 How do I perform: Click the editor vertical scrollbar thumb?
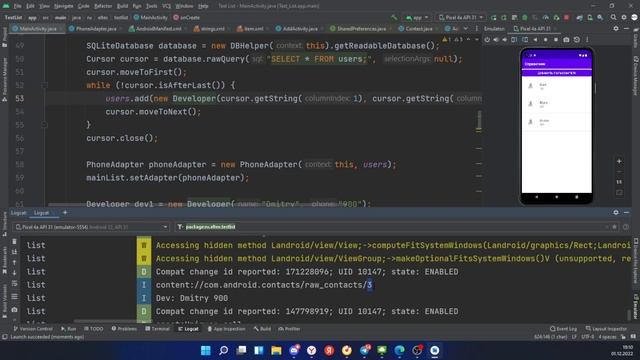click(479, 120)
